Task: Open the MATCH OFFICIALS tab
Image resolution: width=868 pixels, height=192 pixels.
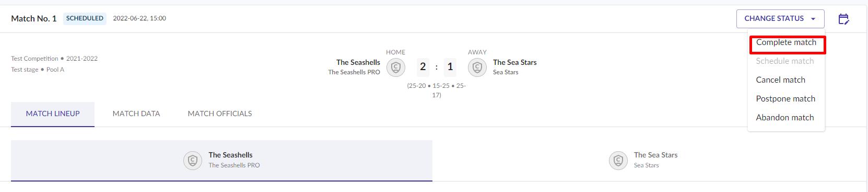Action: 220,114
